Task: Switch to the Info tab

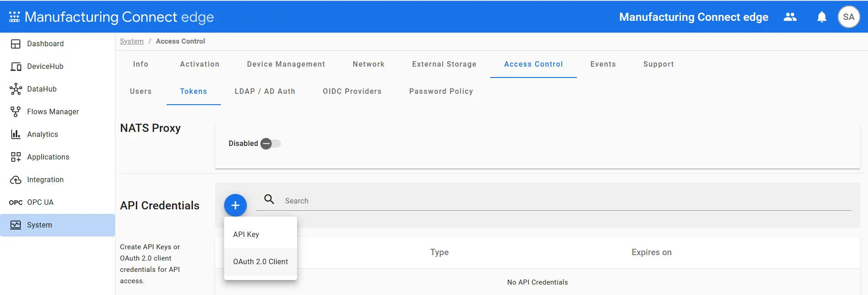Action: tap(141, 64)
